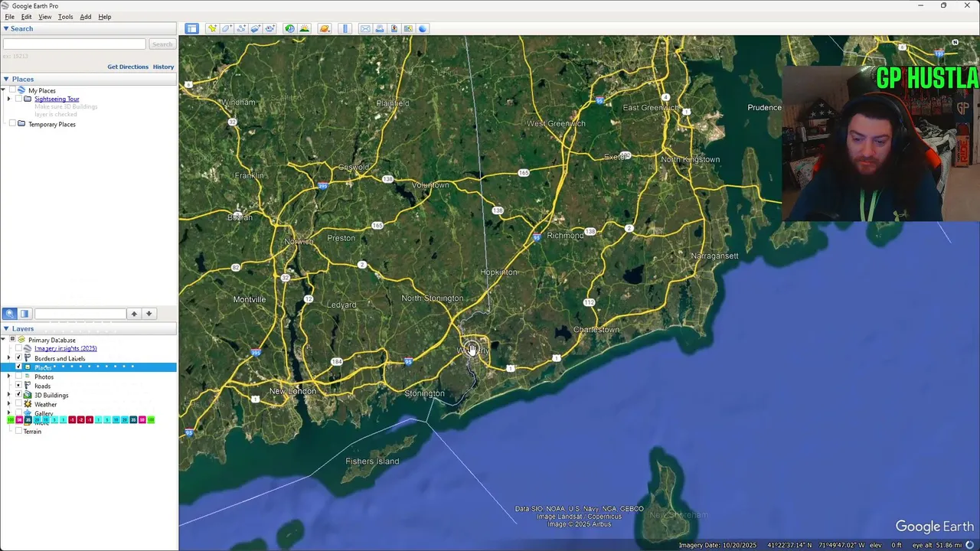Click the compass N marker on map

point(955,42)
